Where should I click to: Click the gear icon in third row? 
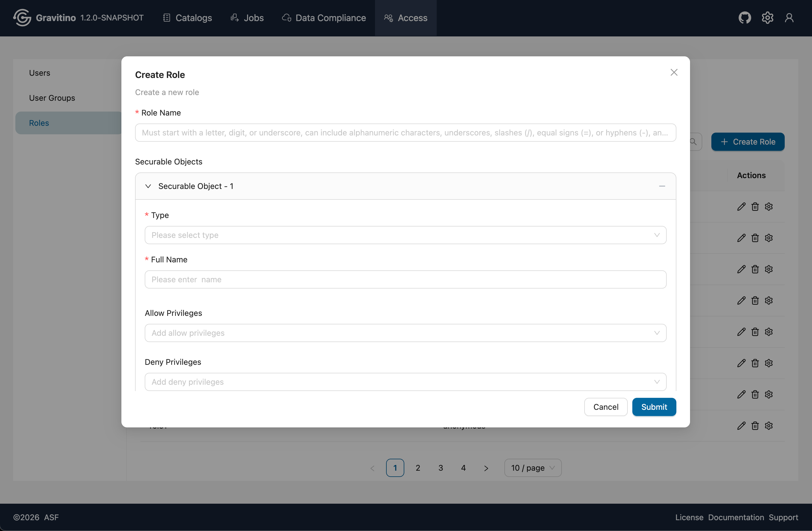tap(769, 269)
